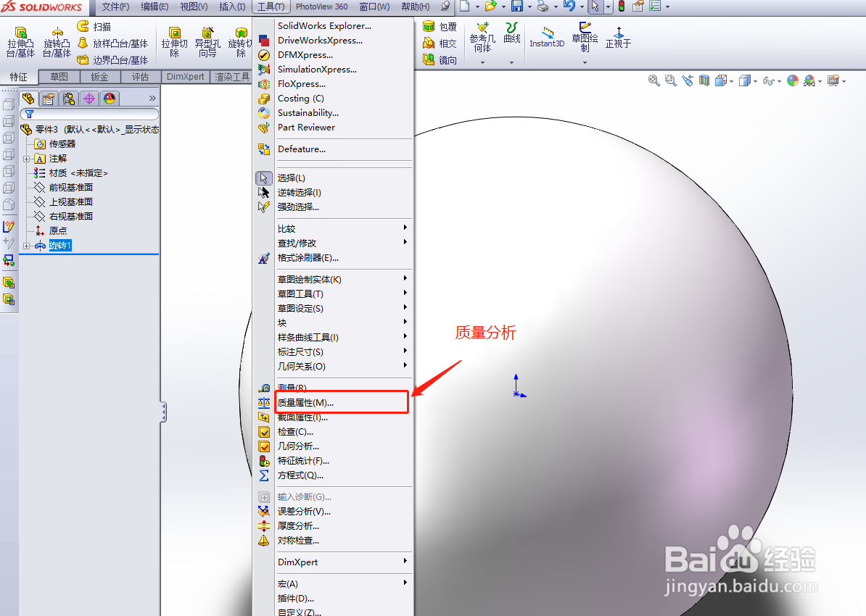
Task: Open the Display Style dropdown arrow
Action: (756, 81)
